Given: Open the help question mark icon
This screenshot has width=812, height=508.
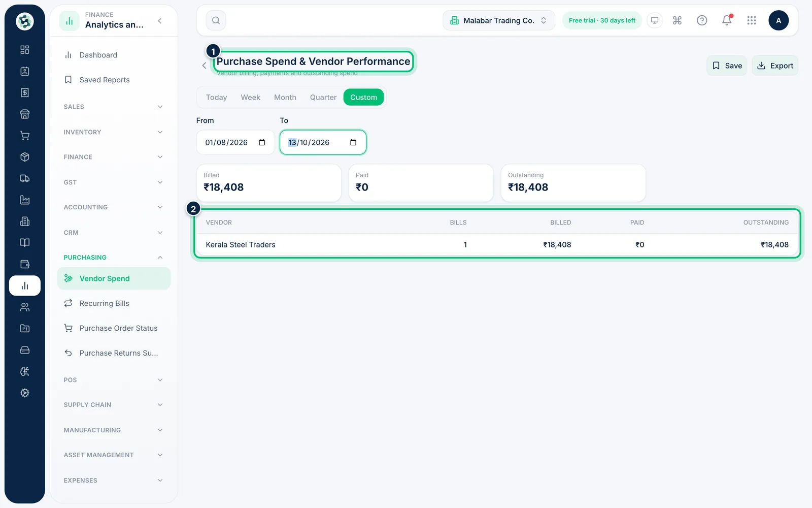Looking at the screenshot, I should 702,20.
